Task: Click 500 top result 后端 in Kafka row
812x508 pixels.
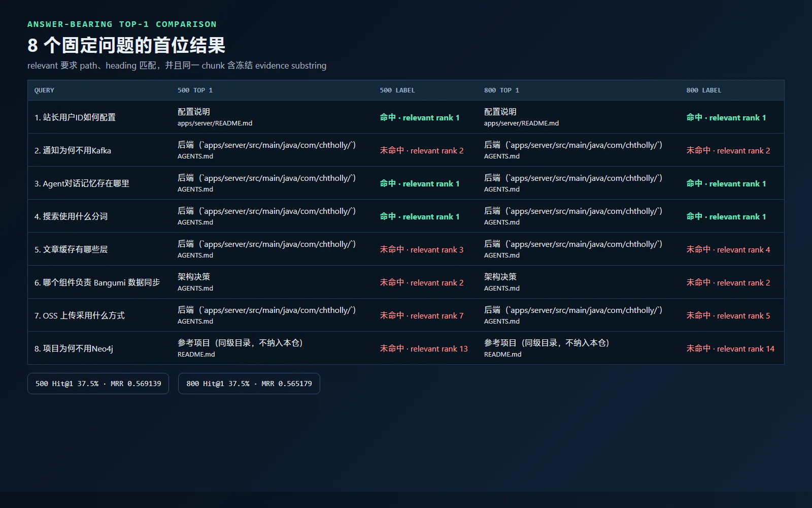Action: [x=266, y=145]
